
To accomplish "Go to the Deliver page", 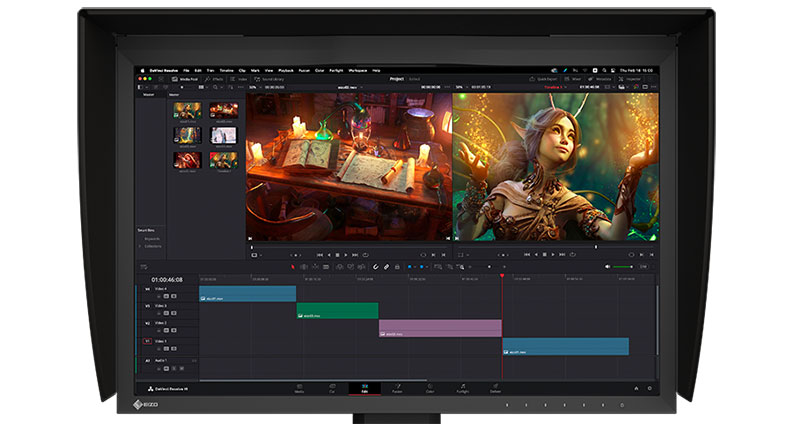I will (x=495, y=388).
